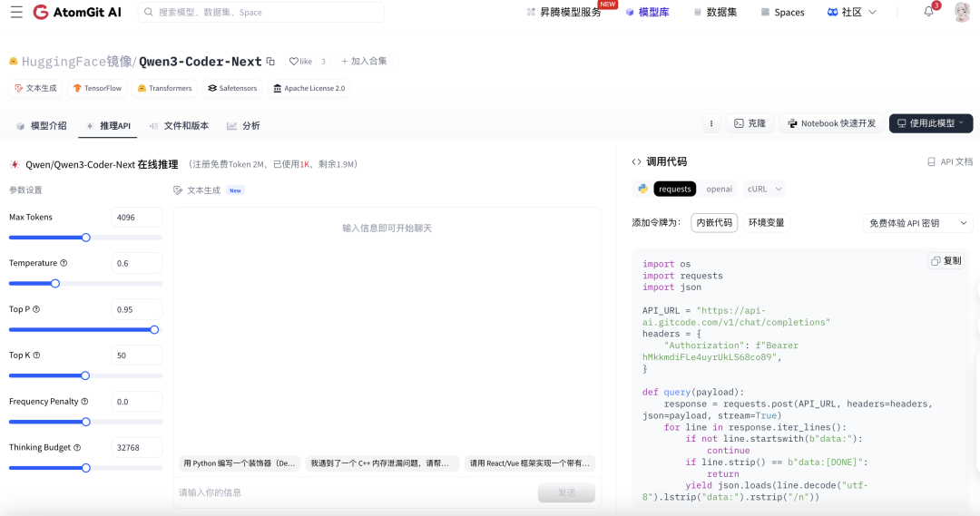Open the cURL language dropdown
The width and height of the screenshot is (980, 516).
coord(764,189)
